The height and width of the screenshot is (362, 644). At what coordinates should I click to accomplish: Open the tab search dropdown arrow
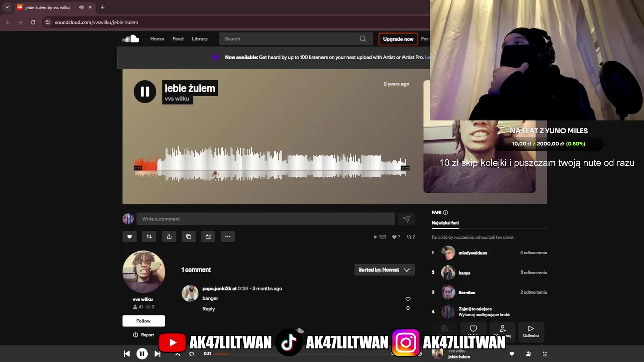pyautogui.click(x=7, y=7)
